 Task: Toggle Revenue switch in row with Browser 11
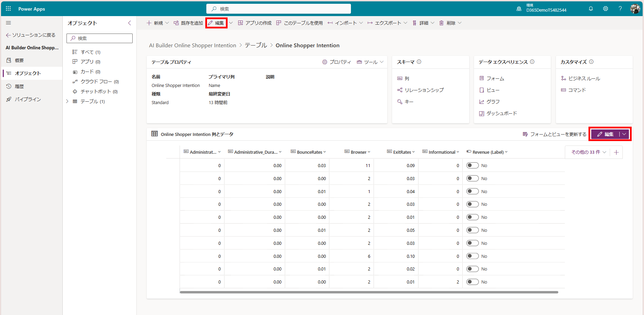(473, 165)
